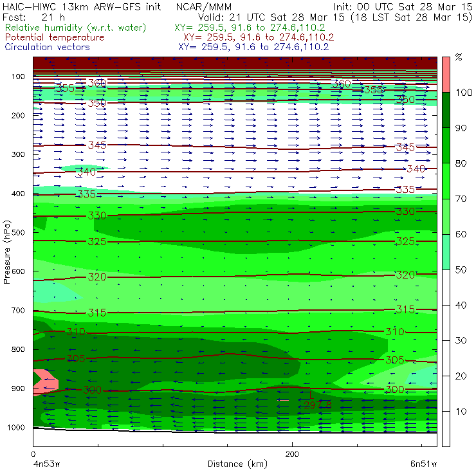The image size is (476, 476).
Task: Click the '6n51w' end location label
Action: click(423, 464)
